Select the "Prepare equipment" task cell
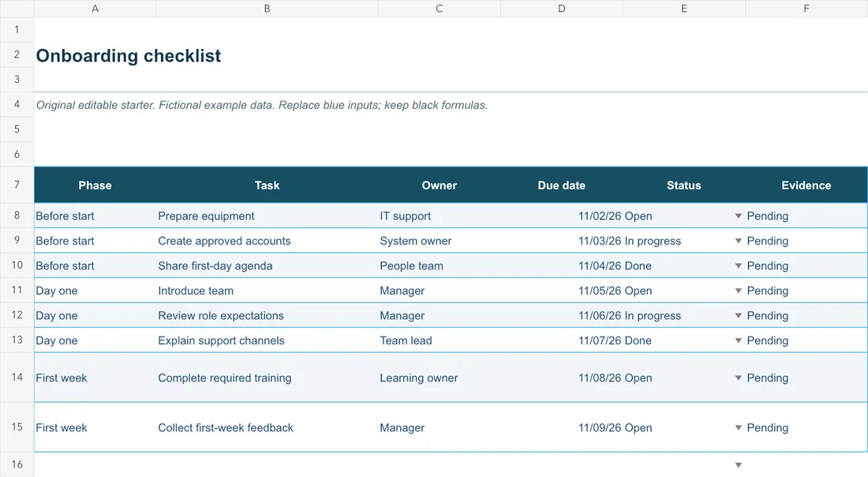The image size is (868, 477). 267,216
